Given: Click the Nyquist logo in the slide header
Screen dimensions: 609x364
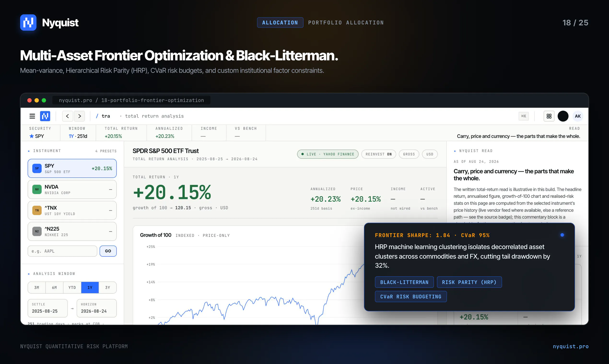Looking at the screenshot, I should [28, 23].
